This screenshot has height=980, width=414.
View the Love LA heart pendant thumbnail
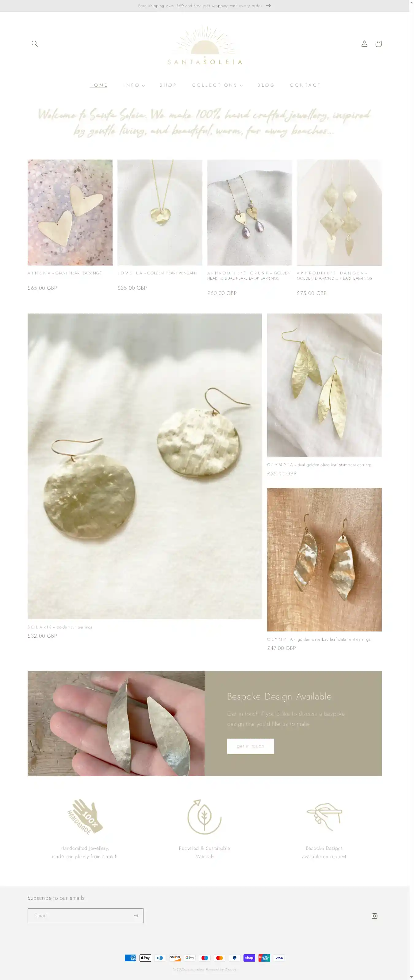tap(159, 212)
